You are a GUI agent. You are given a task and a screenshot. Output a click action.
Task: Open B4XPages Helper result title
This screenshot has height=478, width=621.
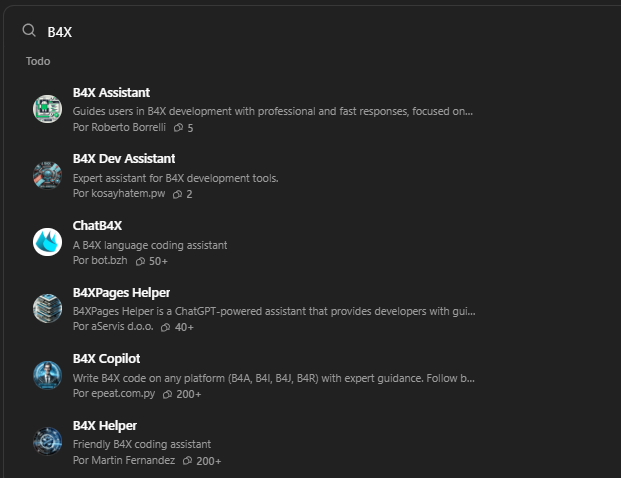(121, 292)
